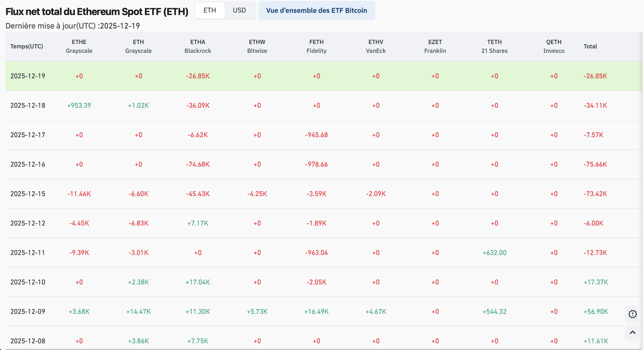Click the Temps(UTC) column header
Screen dimensions: 644x350
[27, 46]
